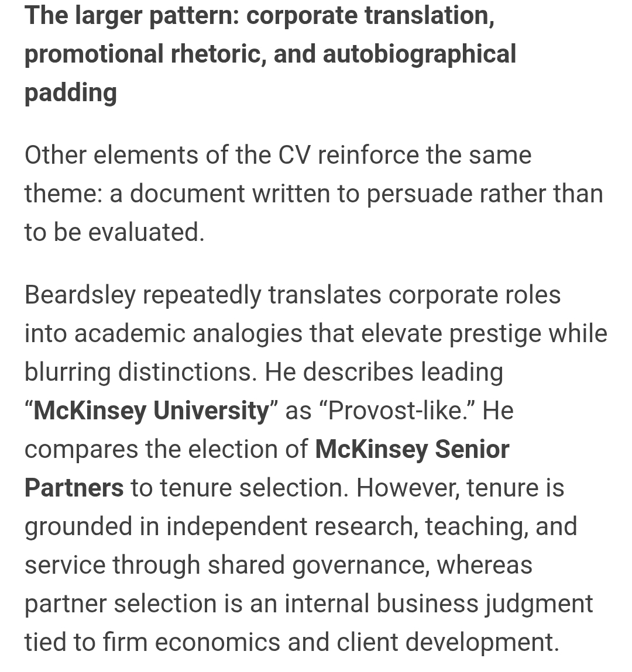This screenshot has width=632, height=672.
Task: Click the phrase "academic analogies"
Action: point(188,333)
